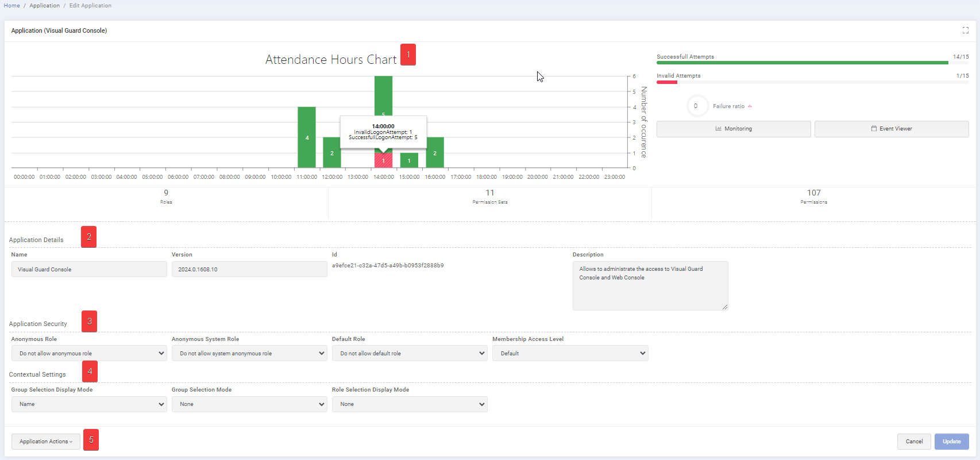This screenshot has width=980, height=460.
Task: Open Anonymous System Role dropdown
Action: 249,353
